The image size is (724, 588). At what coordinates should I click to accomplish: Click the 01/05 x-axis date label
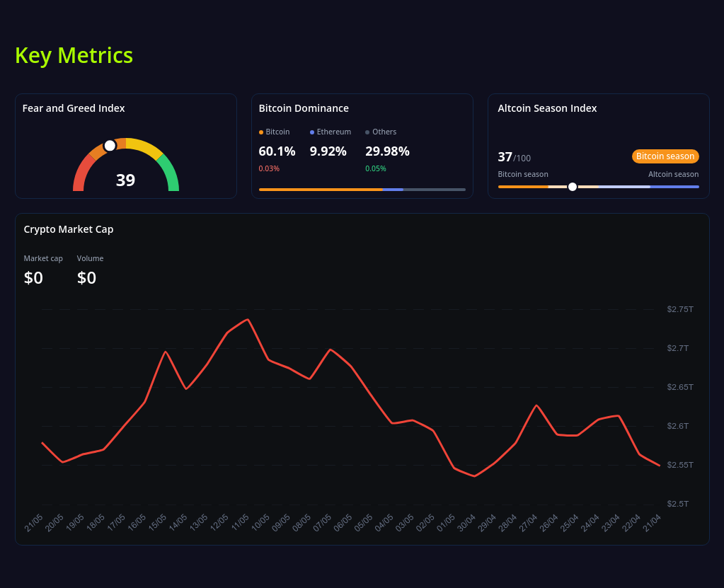tap(446, 523)
